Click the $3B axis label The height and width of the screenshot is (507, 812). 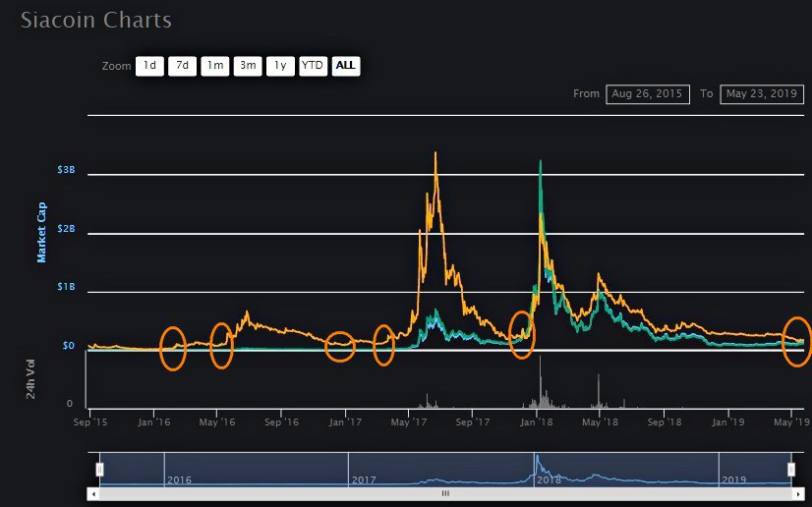coord(66,170)
